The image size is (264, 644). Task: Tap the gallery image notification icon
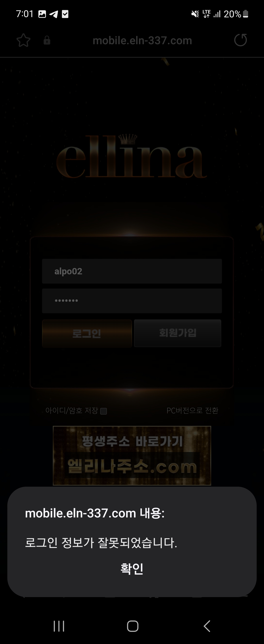click(42, 14)
